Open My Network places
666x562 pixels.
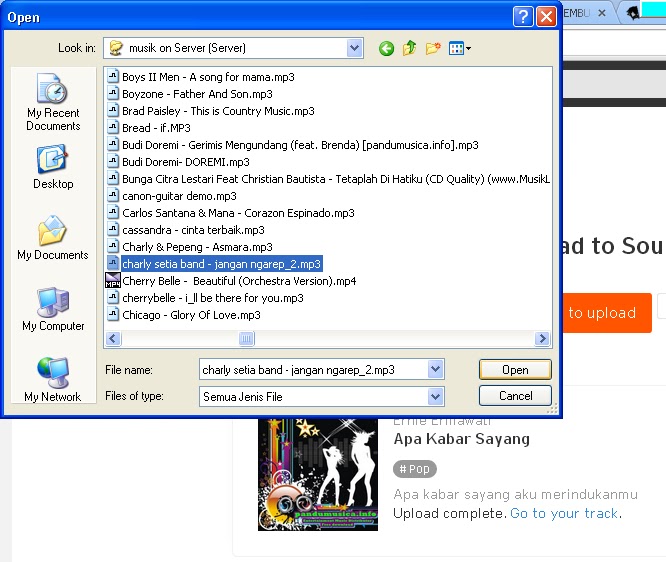pyautogui.click(x=53, y=380)
